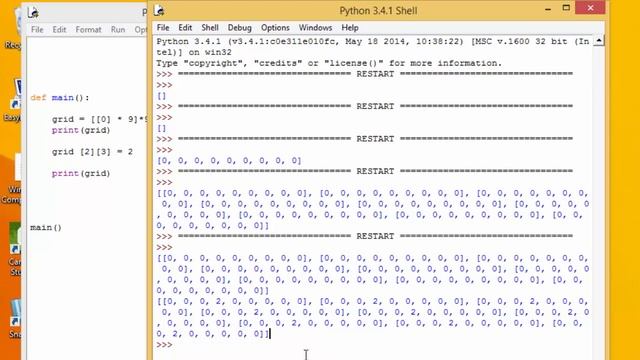Maximize the Python 3.4.1 Shell window
Viewport: 640px width, 360px height.
[566, 8]
